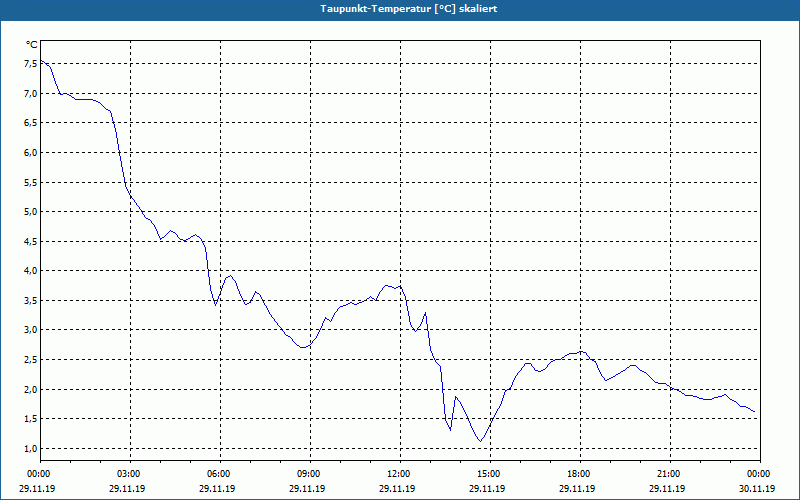
Task: Pick the '2,5' y-axis tick label
Action: (x=31, y=360)
